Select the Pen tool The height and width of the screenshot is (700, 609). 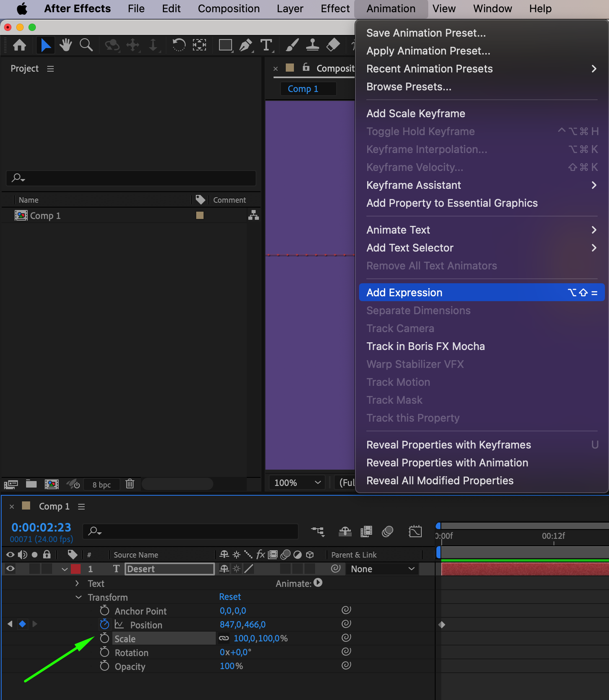(245, 45)
